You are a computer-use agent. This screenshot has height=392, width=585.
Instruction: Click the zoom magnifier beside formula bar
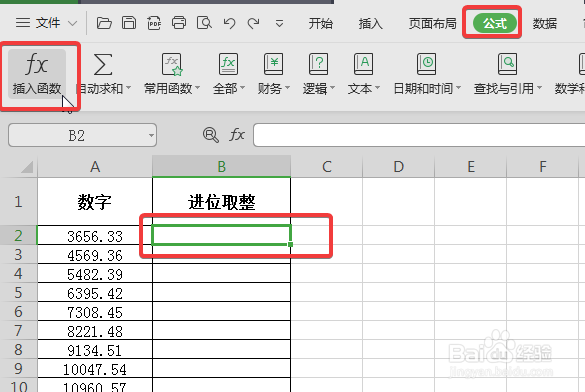click(x=211, y=135)
